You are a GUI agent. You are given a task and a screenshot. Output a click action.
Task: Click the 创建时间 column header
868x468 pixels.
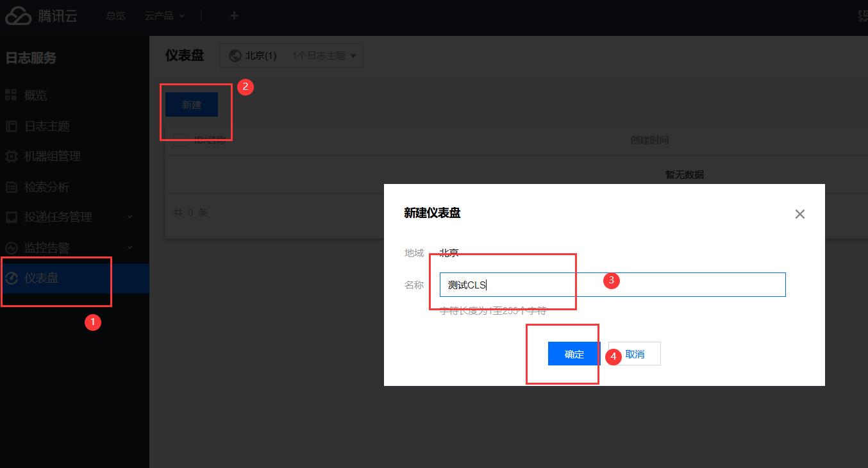(649, 140)
